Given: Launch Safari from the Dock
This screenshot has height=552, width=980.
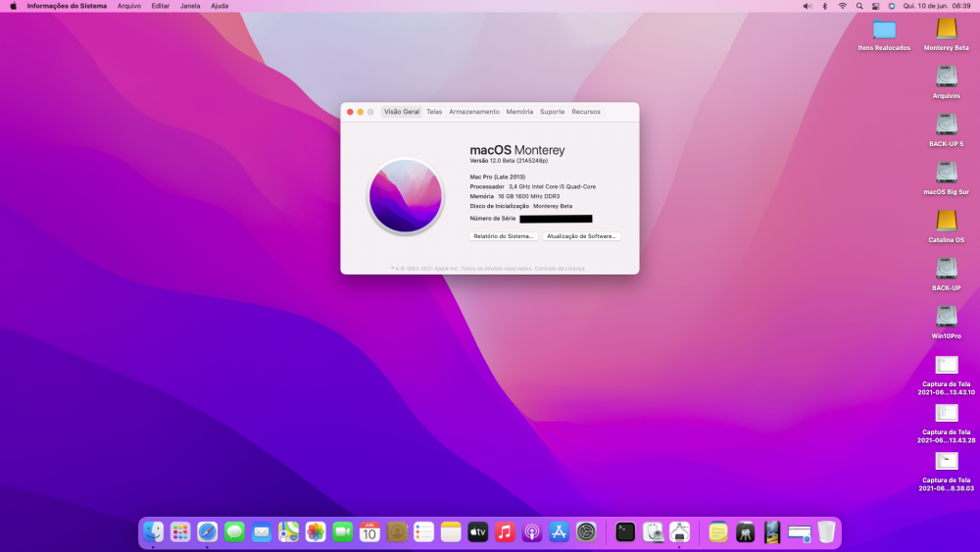Looking at the screenshot, I should 207,532.
